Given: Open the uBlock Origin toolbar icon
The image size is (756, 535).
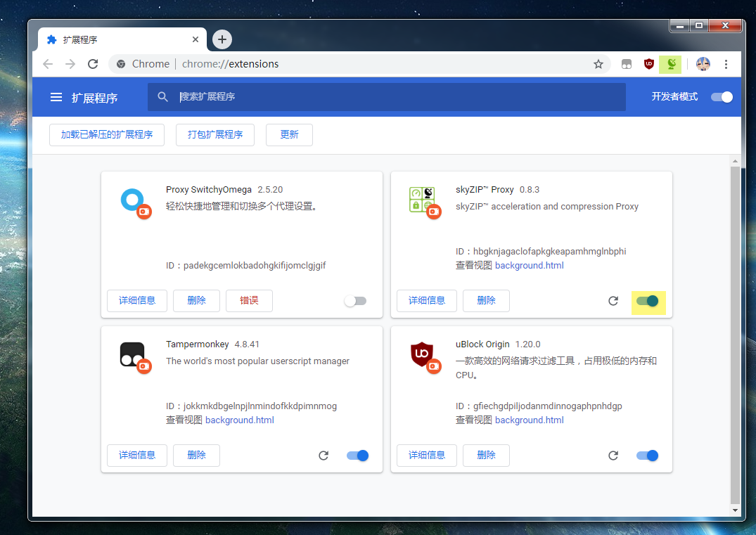Looking at the screenshot, I should tap(649, 64).
